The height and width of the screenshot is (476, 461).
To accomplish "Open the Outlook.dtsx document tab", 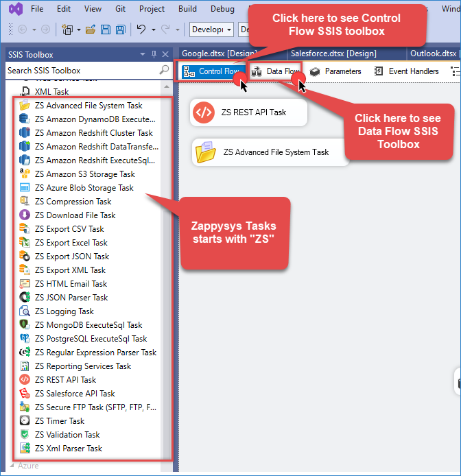I will tap(434, 53).
